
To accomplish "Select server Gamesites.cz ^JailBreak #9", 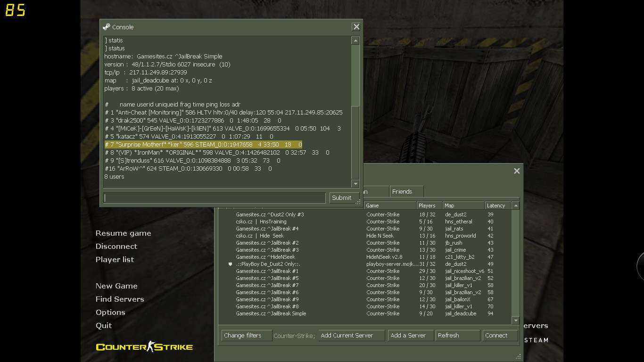I will (366, 299).
